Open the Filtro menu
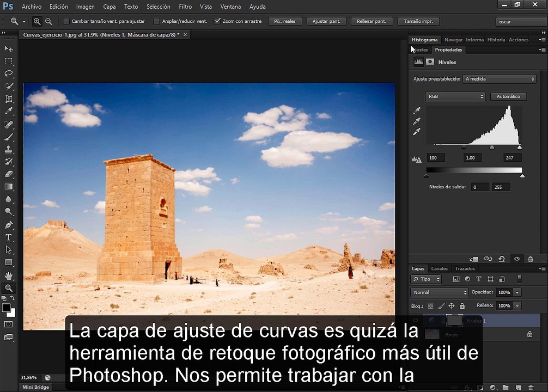Image resolution: width=548 pixels, height=392 pixels. click(x=185, y=7)
